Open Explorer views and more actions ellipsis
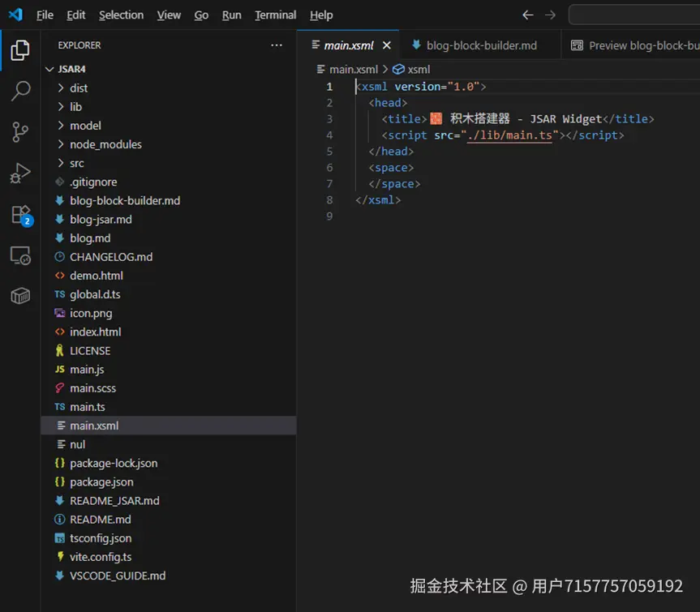 pos(277,45)
